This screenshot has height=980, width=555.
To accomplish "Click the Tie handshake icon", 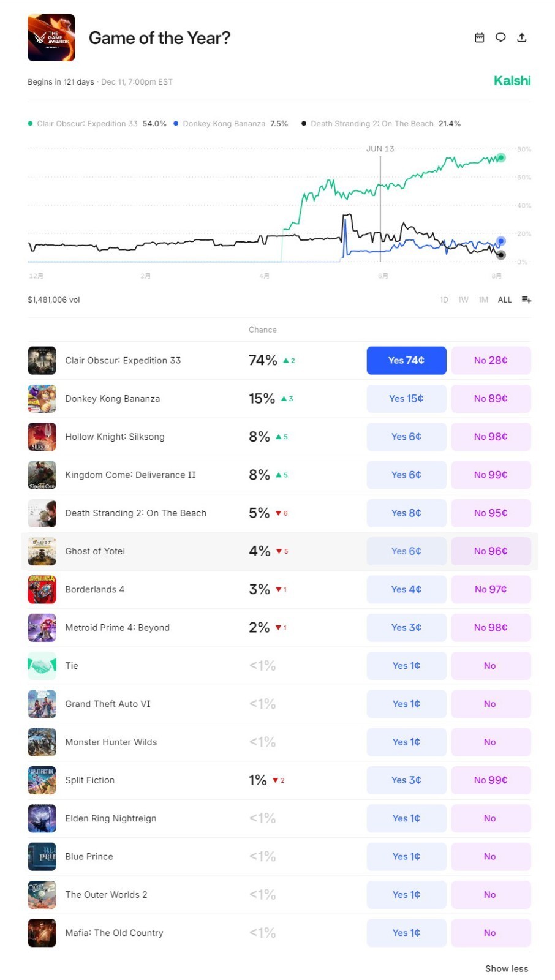I will [x=42, y=666].
